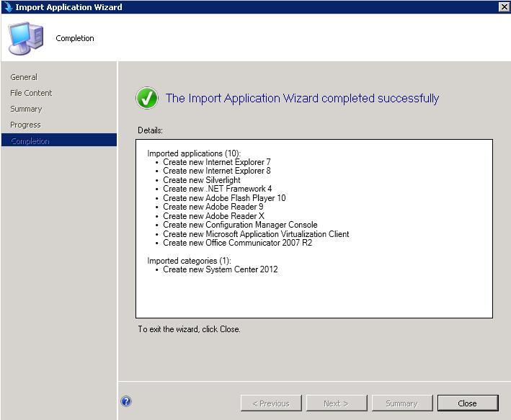Click 'To exit the wizard, click Close.' text
Screen dimensions: 511x420
[x=189, y=329]
